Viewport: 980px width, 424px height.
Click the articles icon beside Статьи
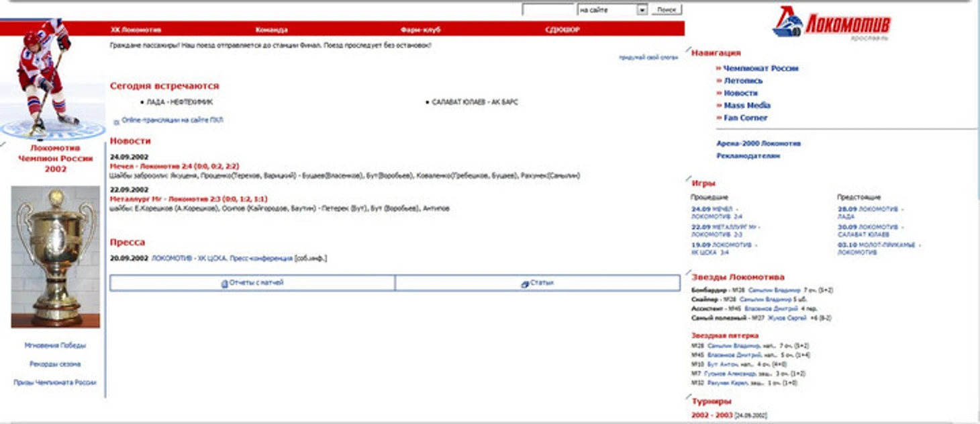click(525, 284)
